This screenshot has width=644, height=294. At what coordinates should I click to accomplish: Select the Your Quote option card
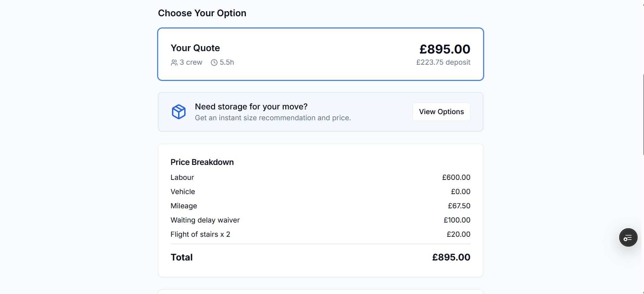coord(320,54)
